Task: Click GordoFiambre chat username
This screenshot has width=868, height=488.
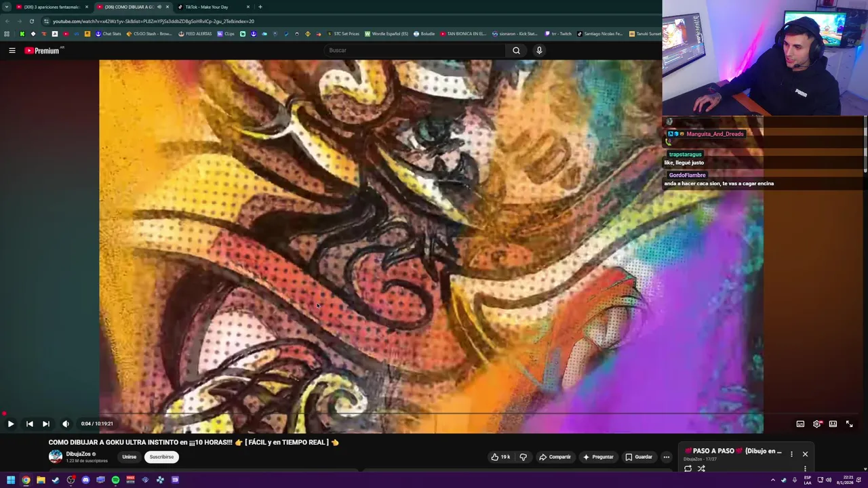Action: [687, 176]
